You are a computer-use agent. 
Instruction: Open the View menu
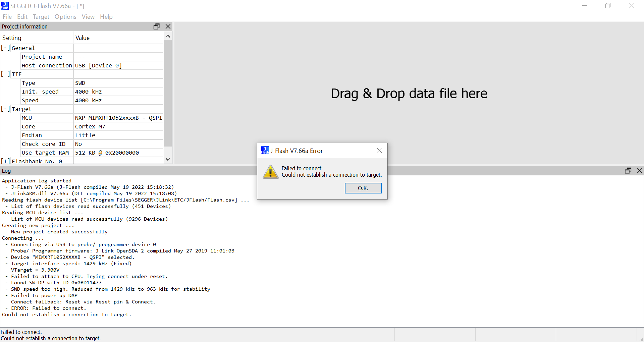coord(88,17)
